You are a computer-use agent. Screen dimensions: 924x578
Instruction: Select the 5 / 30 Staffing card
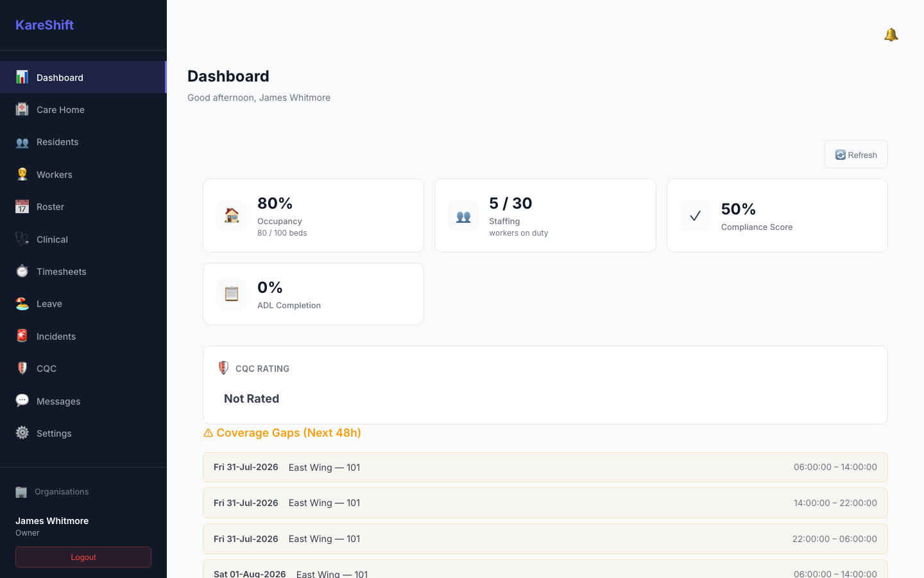click(545, 216)
